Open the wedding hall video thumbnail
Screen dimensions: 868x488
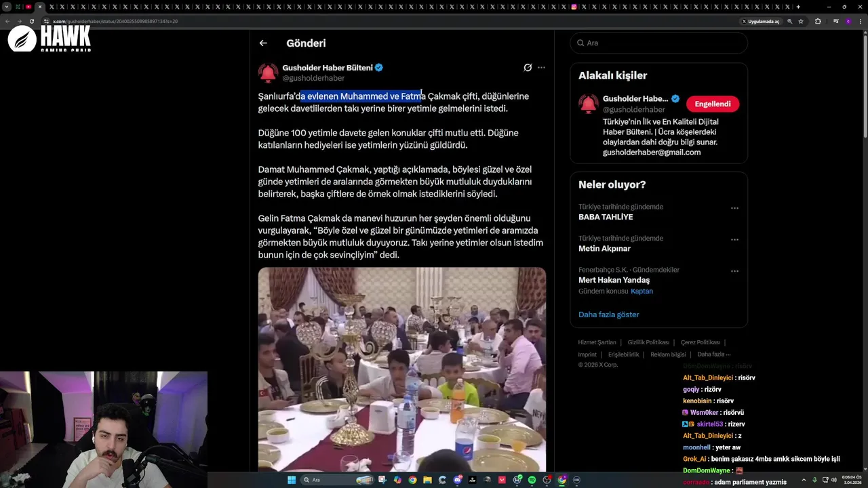[401, 369]
